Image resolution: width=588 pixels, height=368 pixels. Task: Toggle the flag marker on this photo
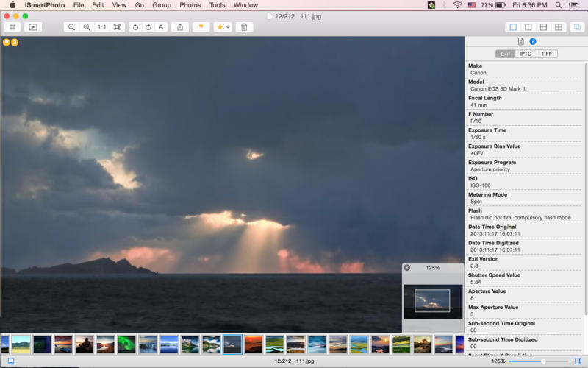201,27
